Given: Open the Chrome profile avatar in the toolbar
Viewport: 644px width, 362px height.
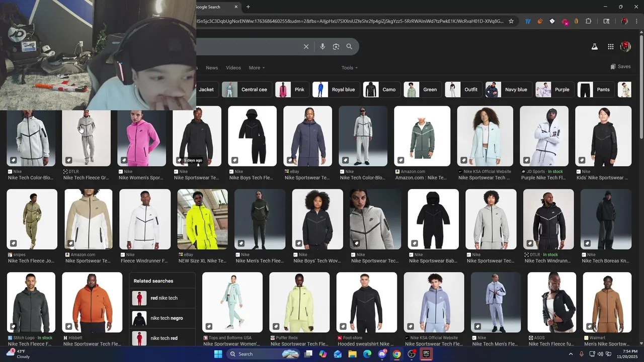Looking at the screenshot, I should pyautogui.click(x=624, y=21).
